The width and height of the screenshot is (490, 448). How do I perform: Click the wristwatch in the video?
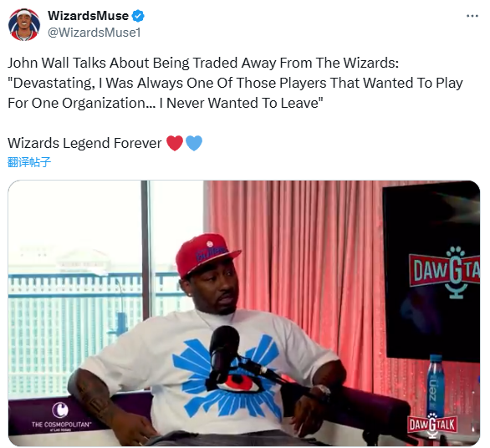pos(320,392)
